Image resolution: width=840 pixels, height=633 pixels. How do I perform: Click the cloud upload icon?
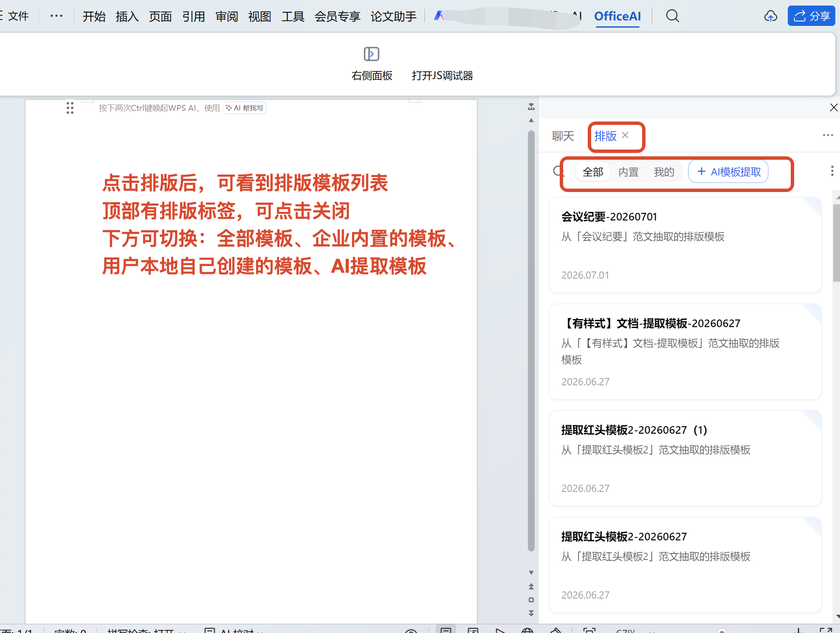770,16
